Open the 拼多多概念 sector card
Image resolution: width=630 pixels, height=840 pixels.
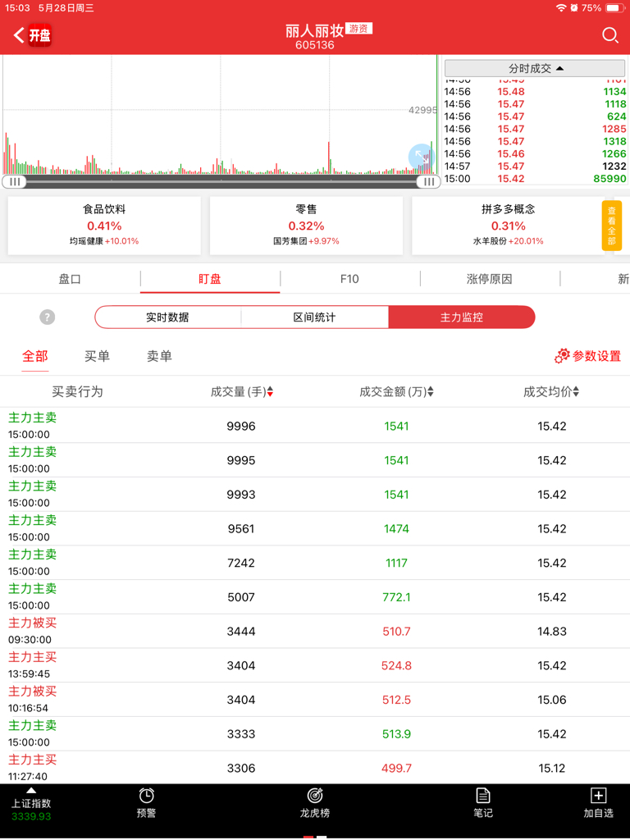click(508, 226)
